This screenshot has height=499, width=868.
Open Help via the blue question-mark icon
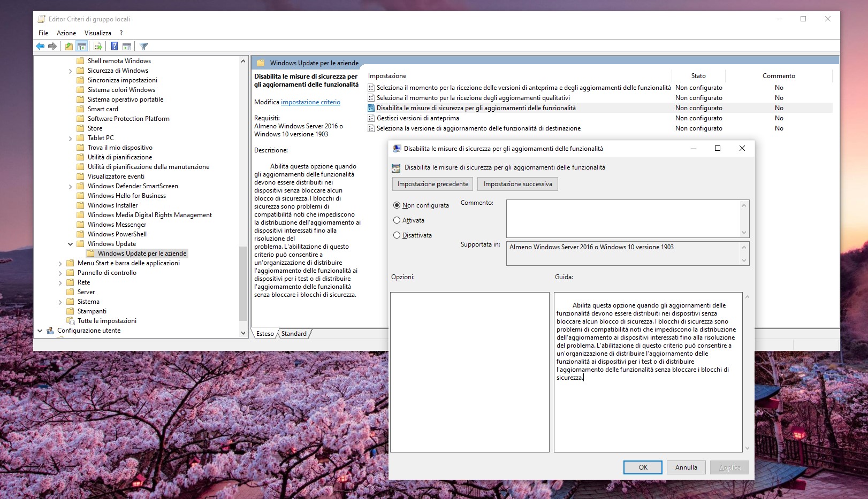(x=114, y=47)
